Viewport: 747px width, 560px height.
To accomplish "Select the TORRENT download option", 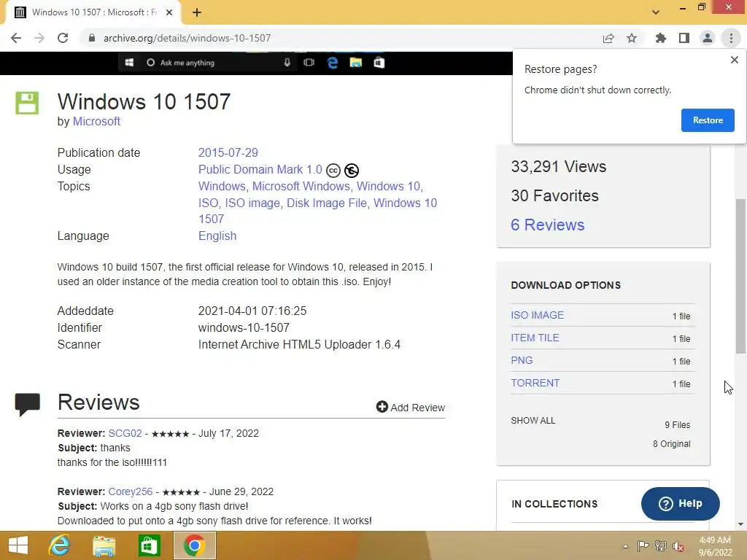I will [535, 383].
